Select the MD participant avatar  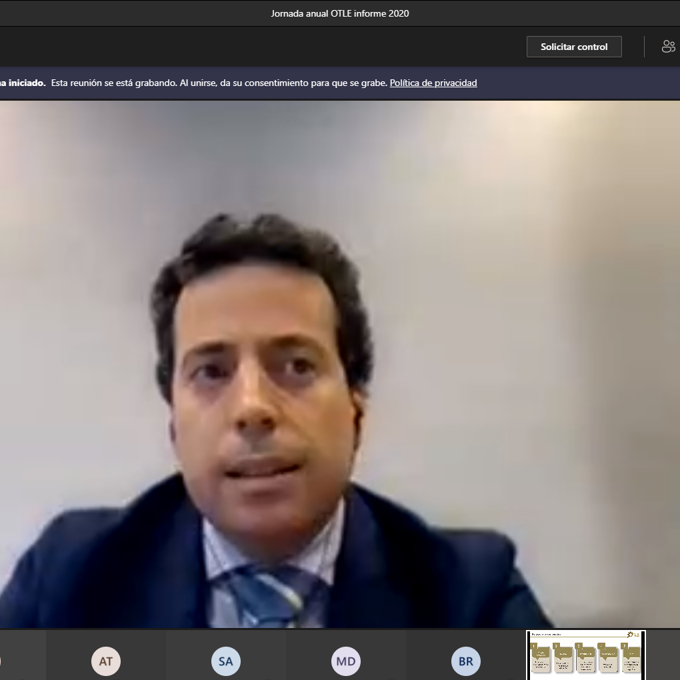[x=346, y=661]
